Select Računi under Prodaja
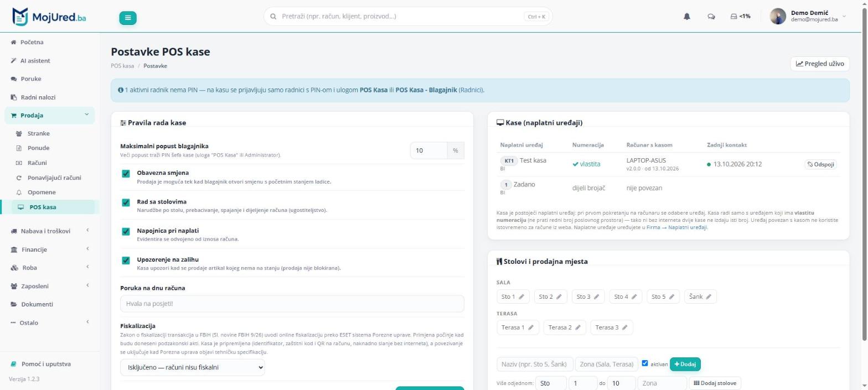868x390 pixels. tap(37, 163)
